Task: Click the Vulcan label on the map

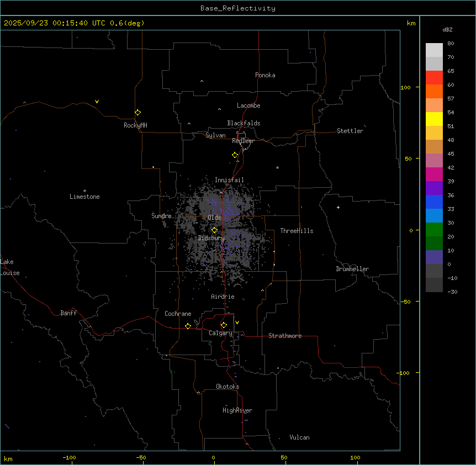Action: coord(299,437)
